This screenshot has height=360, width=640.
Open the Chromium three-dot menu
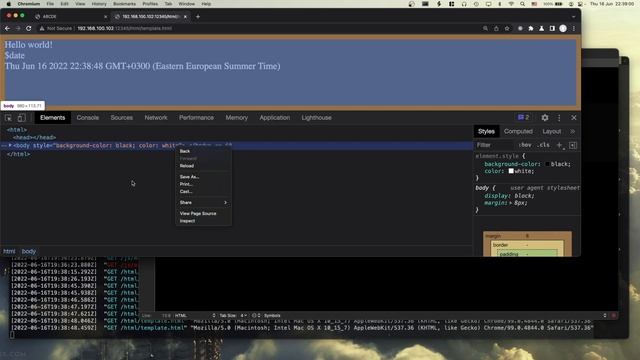coord(574,29)
